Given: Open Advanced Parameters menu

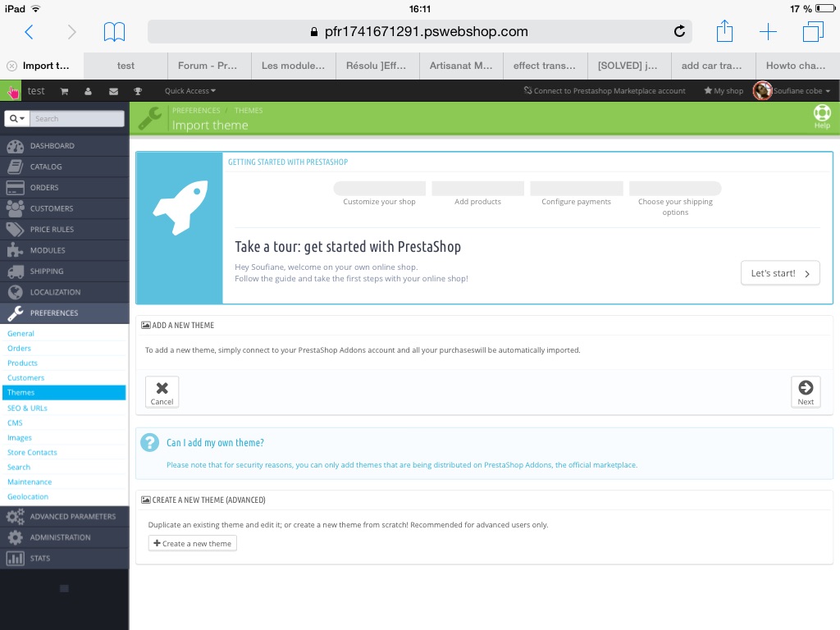Looking at the screenshot, I should (x=64, y=517).
